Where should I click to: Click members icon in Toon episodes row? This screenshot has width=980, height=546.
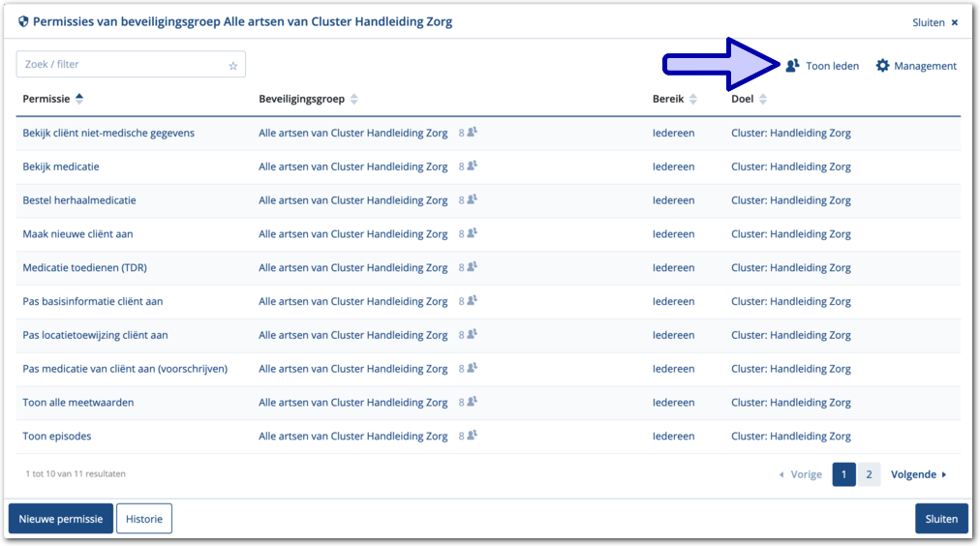point(473,436)
